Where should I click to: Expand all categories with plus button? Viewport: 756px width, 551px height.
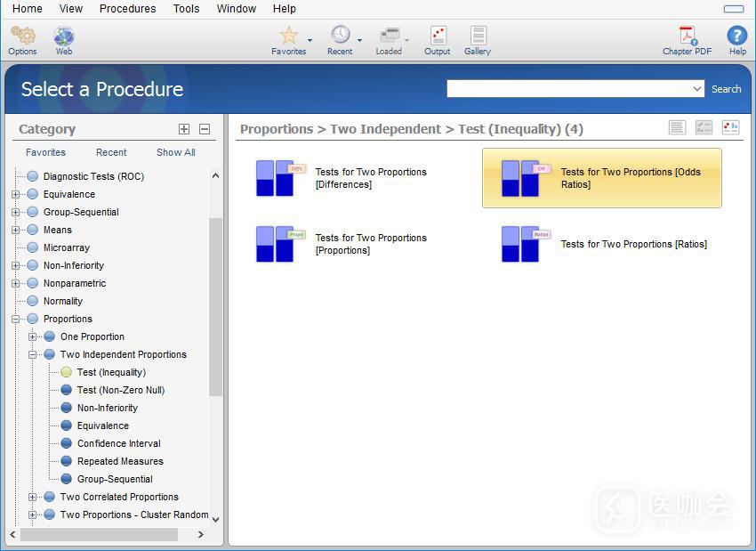coord(184,129)
